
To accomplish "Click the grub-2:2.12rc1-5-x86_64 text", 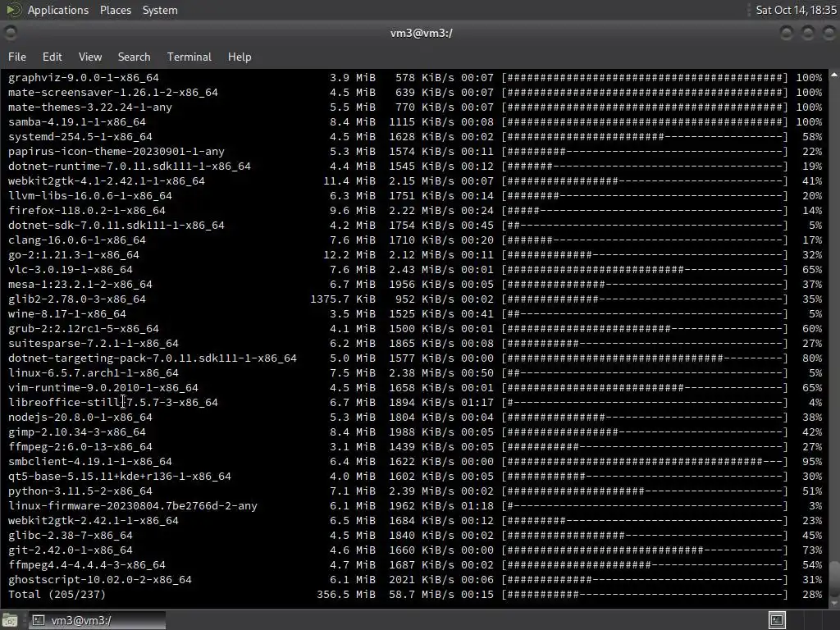I will (x=84, y=328).
